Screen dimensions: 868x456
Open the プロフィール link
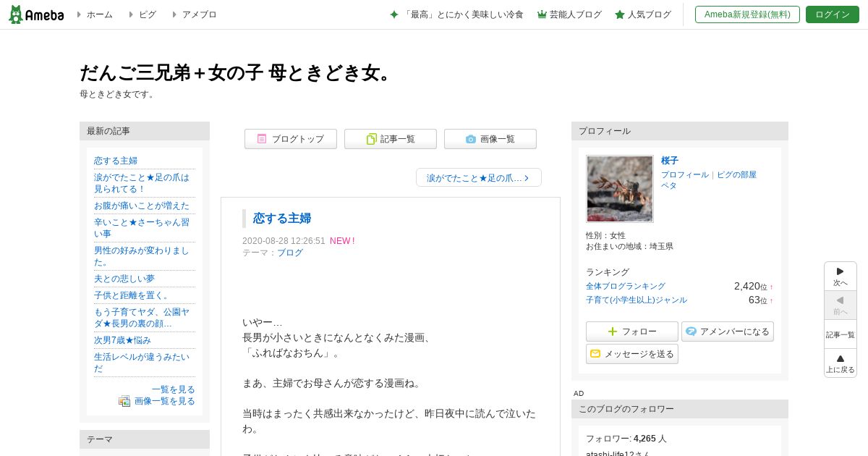coord(685,174)
